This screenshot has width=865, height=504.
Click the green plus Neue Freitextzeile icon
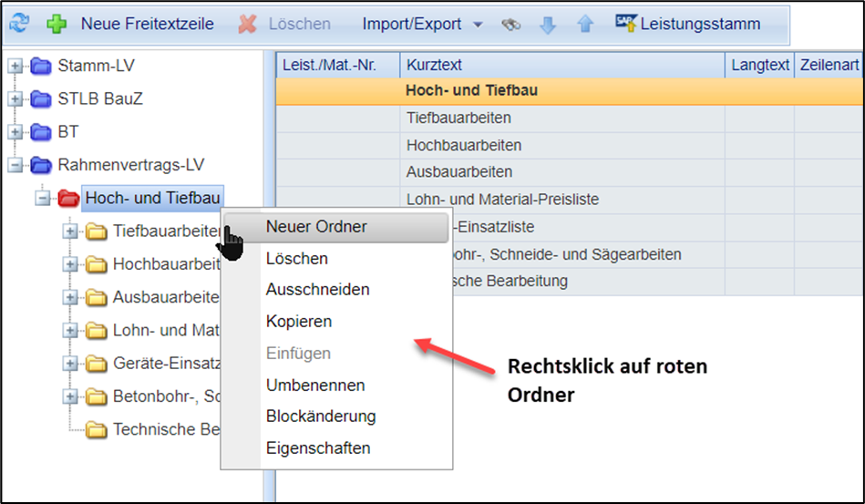click(57, 24)
